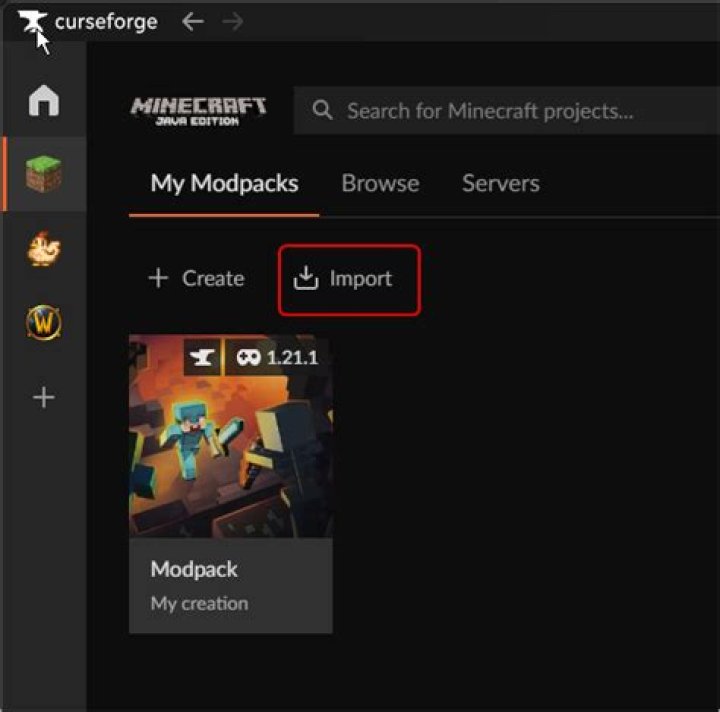Click the Modpack title text
Image resolution: width=720 pixels, height=712 pixels.
[194, 569]
